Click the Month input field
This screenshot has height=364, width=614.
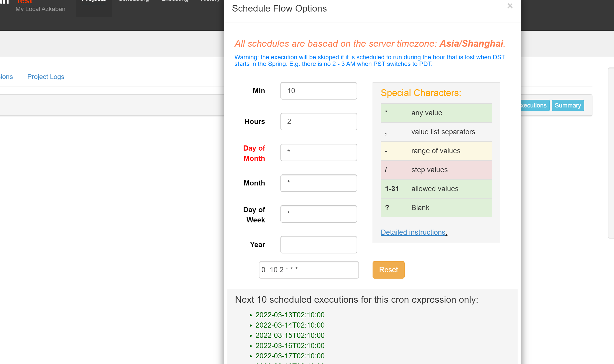[318, 182]
